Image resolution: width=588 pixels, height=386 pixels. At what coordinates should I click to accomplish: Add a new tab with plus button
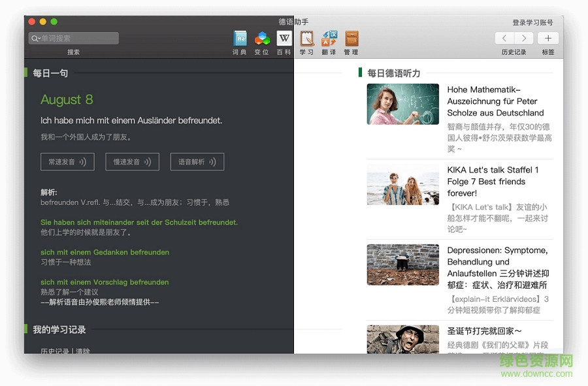click(x=548, y=39)
